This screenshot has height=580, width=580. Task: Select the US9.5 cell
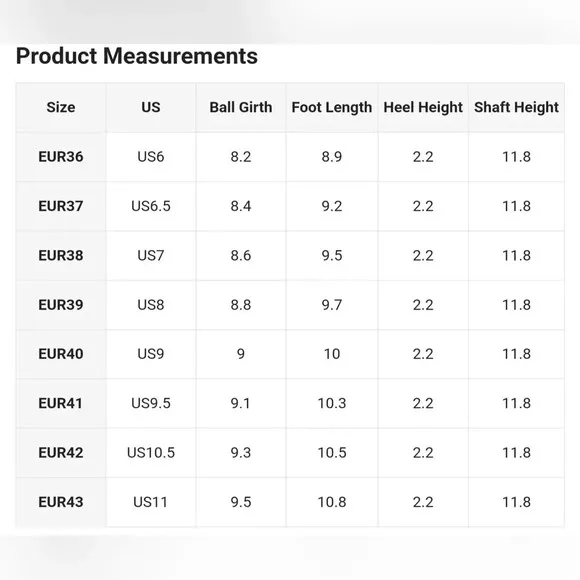(x=151, y=403)
